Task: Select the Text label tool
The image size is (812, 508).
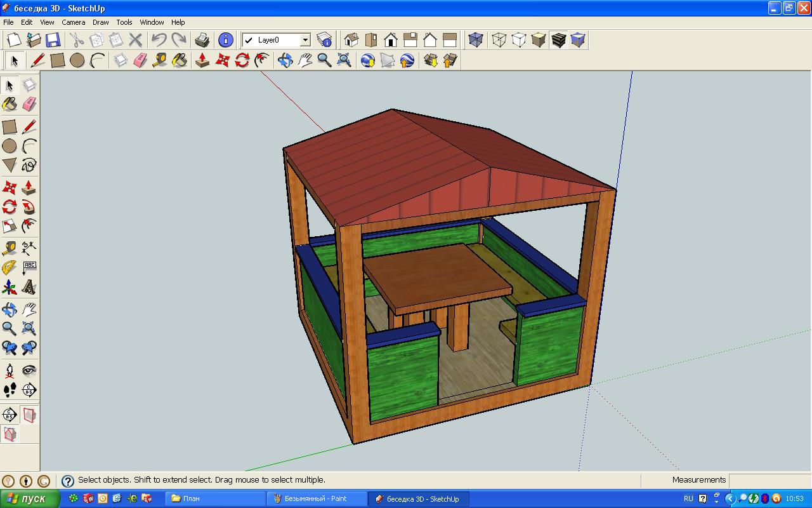Action: [x=29, y=268]
